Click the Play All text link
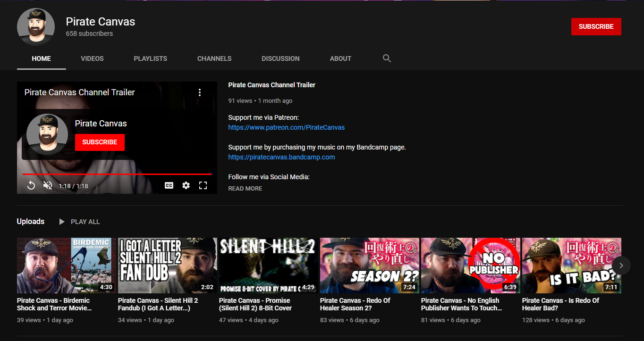Image resolution: width=644 pixels, height=341 pixels. 85,222
